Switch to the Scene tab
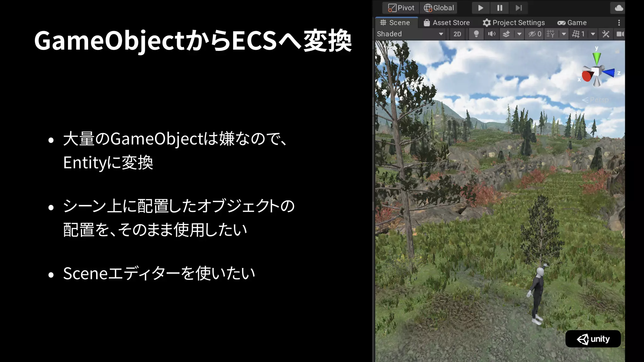 coord(396,23)
